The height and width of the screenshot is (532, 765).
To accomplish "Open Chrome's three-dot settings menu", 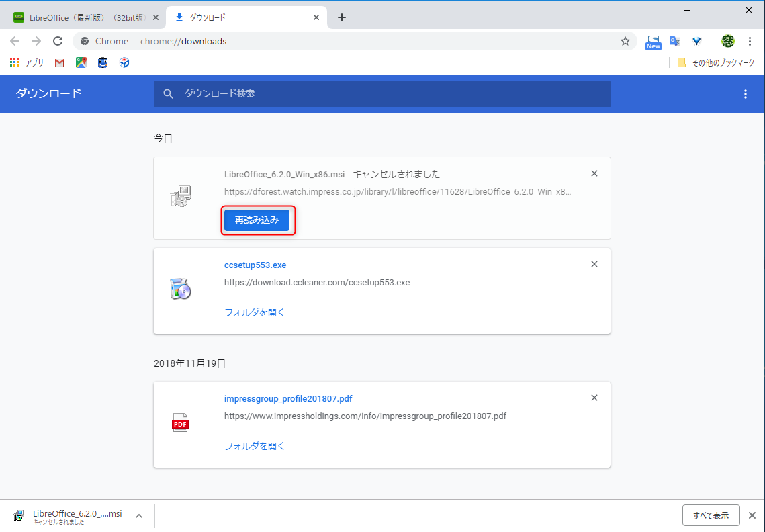I will pyautogui.click(x=750, y=41).
